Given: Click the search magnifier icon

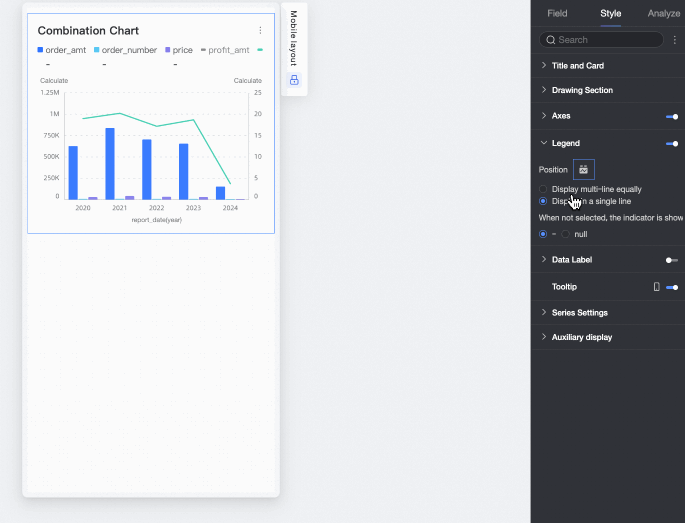Looking at the screenshot, I should [x=551, y=40].
